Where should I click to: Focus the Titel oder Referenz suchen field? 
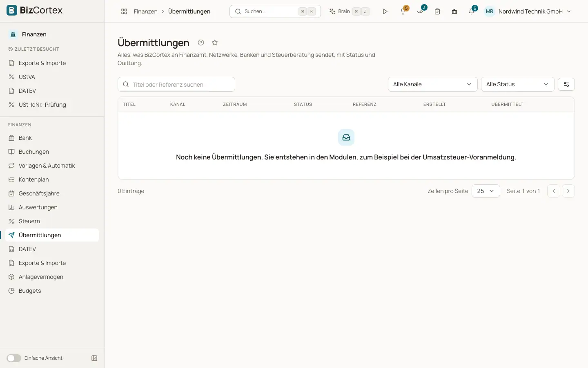[x=176, y=84]
